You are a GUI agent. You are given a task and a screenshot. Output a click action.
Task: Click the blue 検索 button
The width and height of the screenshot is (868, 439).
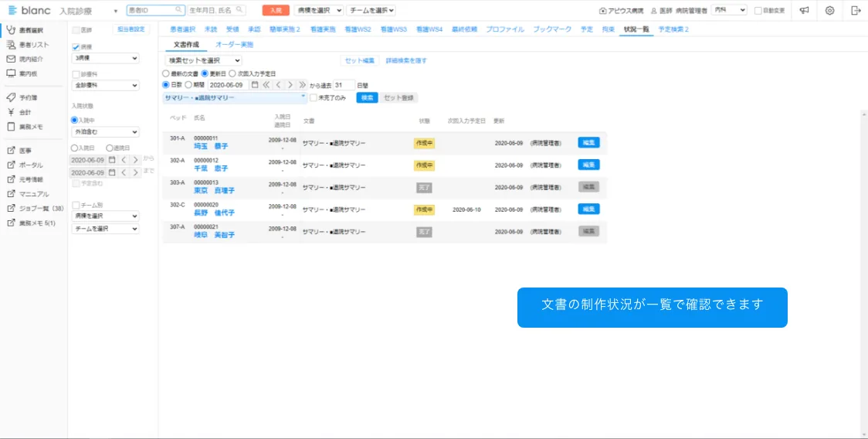click(367, 97)
